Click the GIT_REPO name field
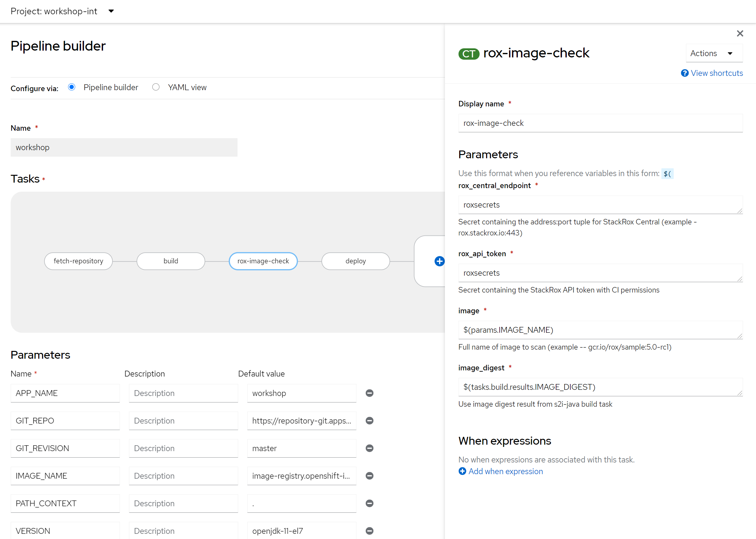Screen dimensions: 756x539 click(65, 421)
